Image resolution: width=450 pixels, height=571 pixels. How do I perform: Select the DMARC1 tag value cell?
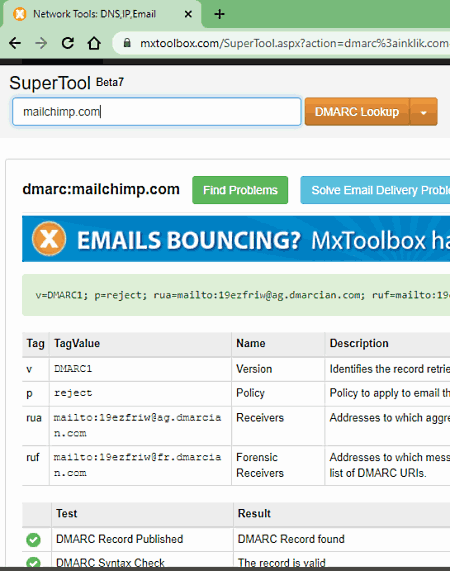[140, 369]
